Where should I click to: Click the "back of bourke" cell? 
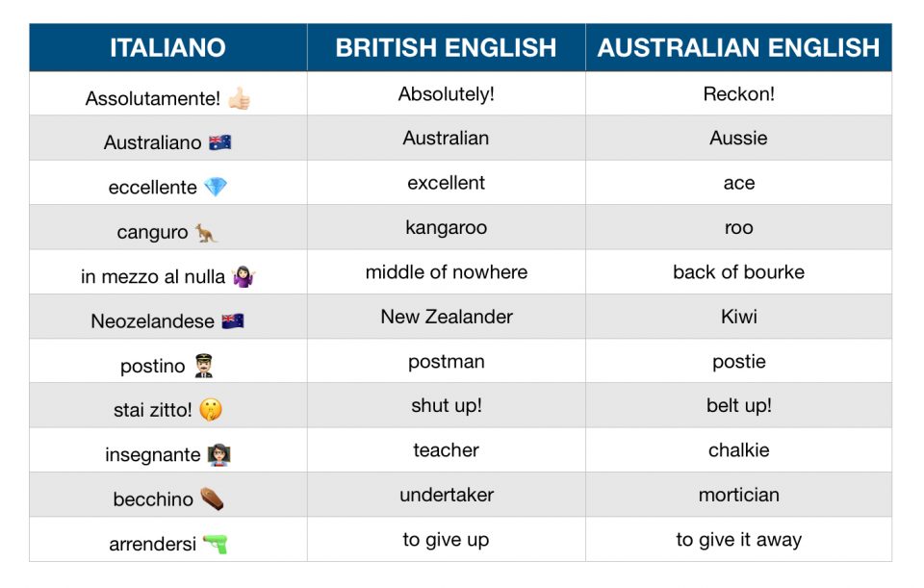[x=738, y=272]
